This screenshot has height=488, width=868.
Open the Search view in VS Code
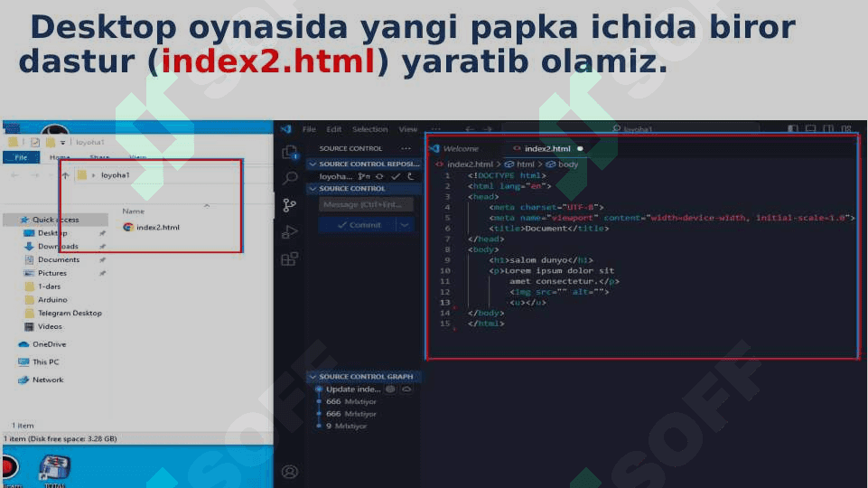[x=290, y=178]
